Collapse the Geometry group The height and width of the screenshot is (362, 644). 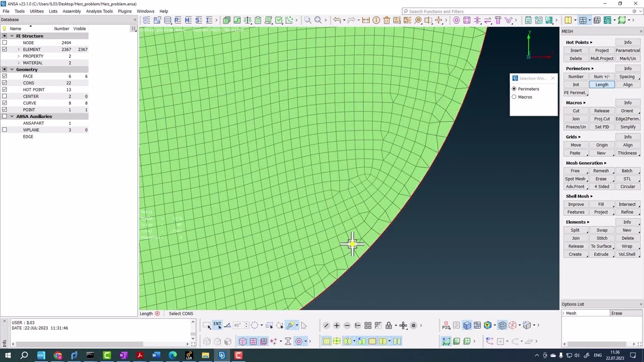12,69
